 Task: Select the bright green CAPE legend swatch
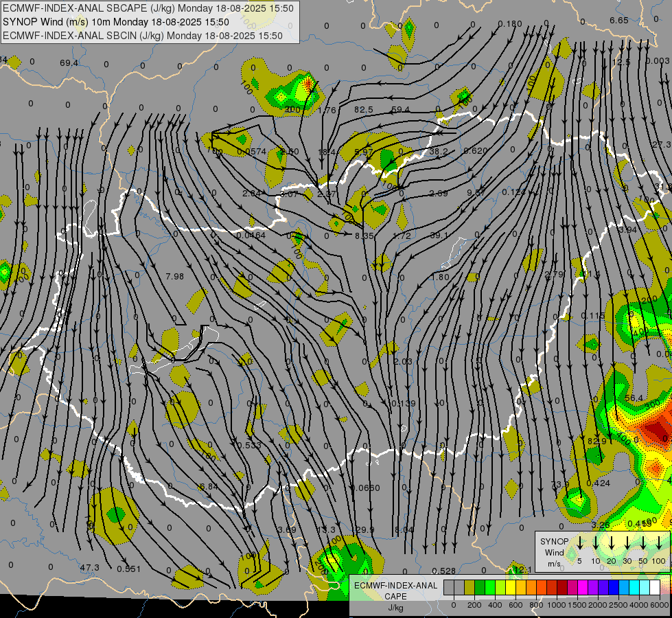490,587
